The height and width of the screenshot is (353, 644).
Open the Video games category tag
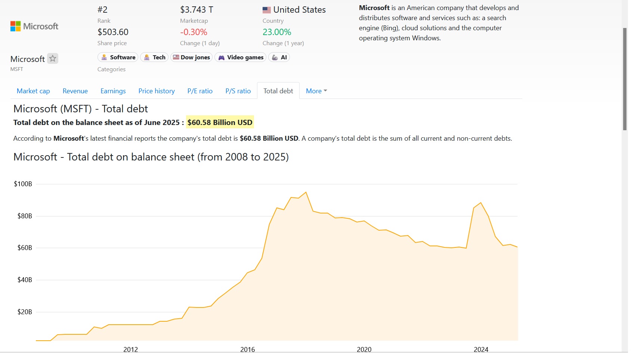pyautogui.click(x=241, y=57)
